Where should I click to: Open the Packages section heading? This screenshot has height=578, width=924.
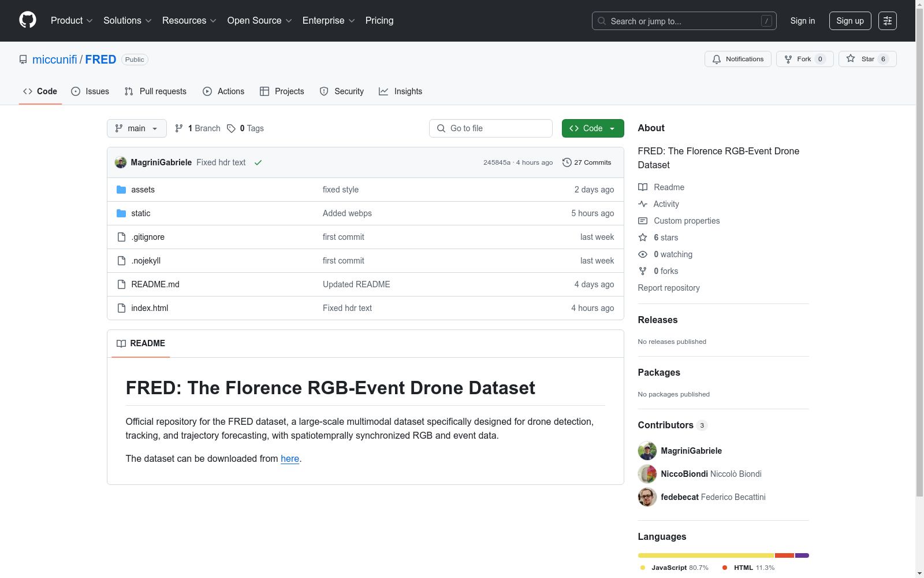(659, 372)
